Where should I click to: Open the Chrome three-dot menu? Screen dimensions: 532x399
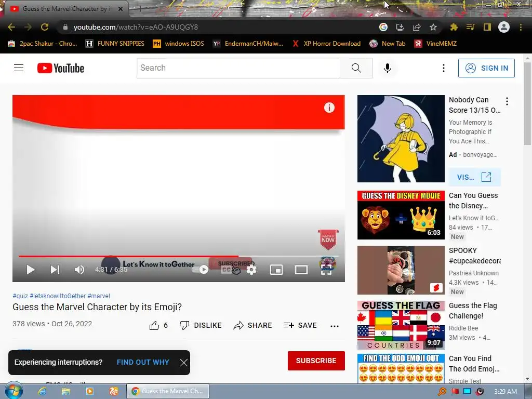521,27
